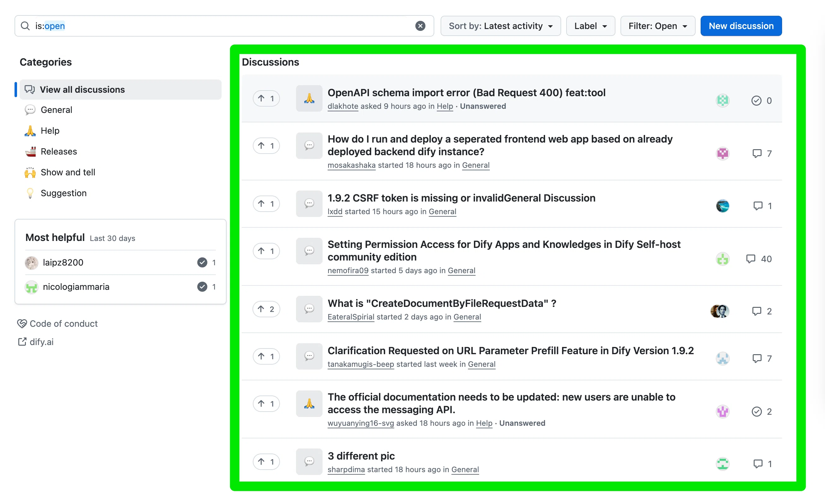Image resolution: width=825 pixels, height=504 pixels.
Task: Upvote the 3 different pic discussion
Action: [x=266, y=461]
